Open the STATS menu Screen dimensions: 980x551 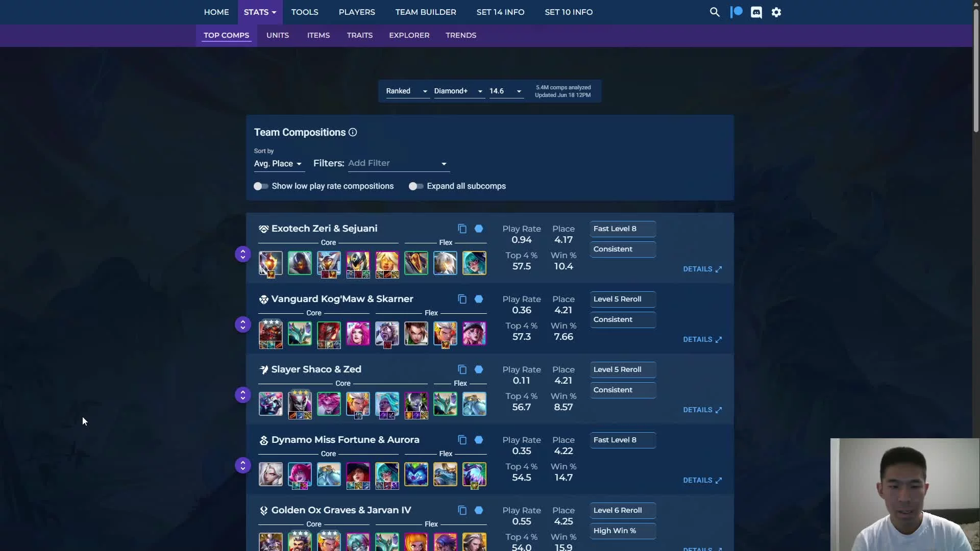260,12
